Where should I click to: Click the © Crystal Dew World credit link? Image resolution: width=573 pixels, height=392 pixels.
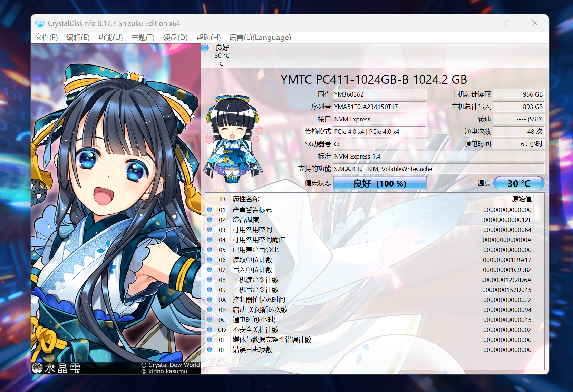coord(171,365)
